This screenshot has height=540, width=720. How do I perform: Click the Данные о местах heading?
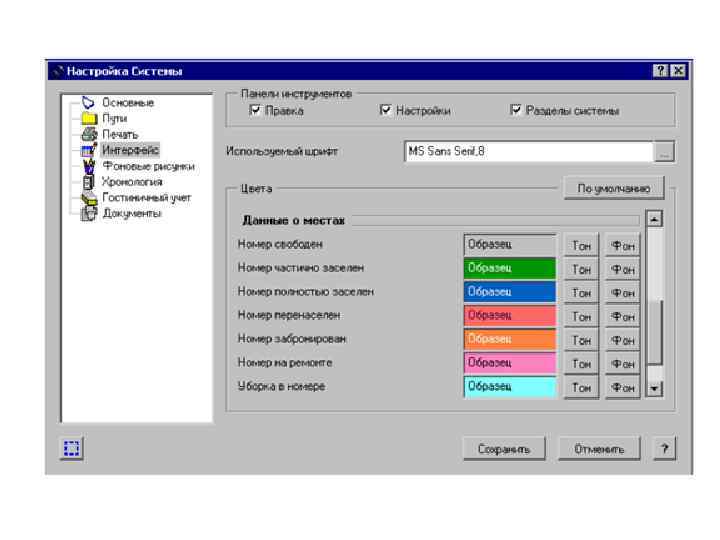click(293, 221)
